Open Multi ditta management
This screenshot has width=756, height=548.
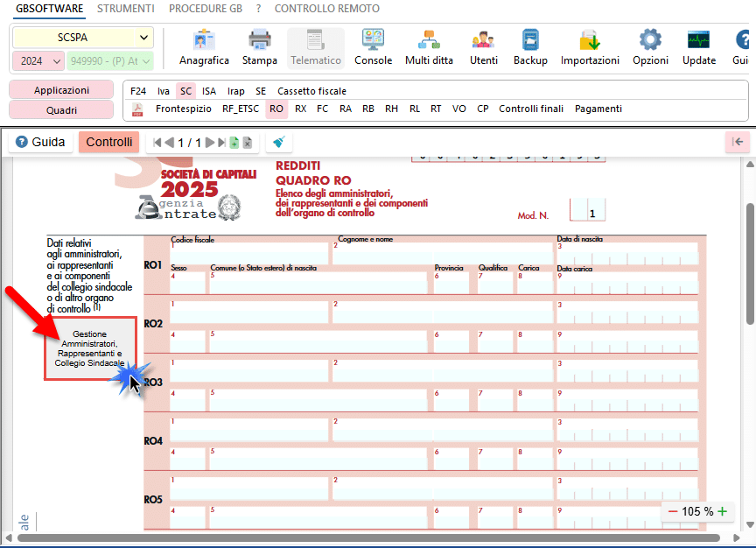click(429, 47)
